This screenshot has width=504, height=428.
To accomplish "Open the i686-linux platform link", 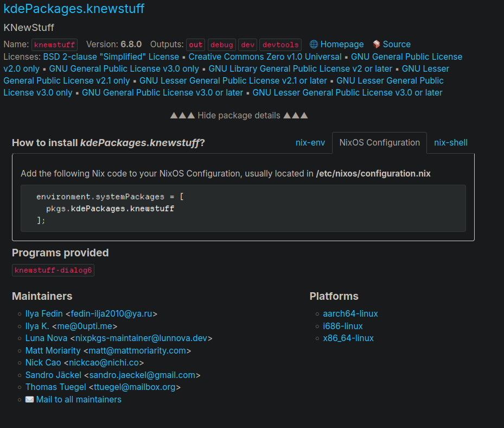I will click(x=343, y=326).
